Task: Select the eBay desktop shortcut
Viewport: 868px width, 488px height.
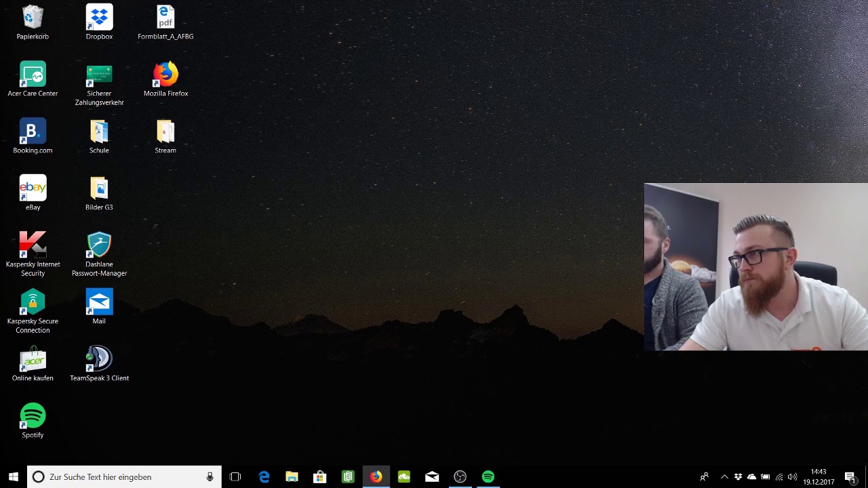Action: pyautogui.click(x=33, y=193)
